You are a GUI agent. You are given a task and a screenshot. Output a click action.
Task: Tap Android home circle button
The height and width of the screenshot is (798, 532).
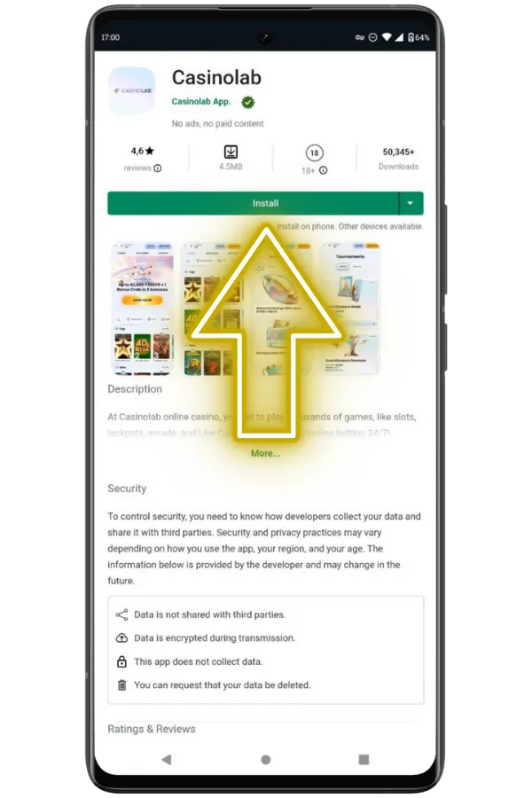pos(266,759)
